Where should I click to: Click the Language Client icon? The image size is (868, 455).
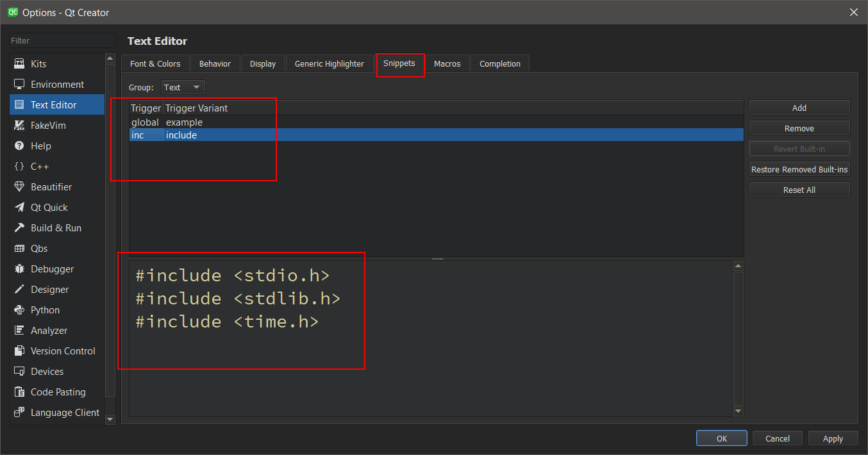click(19, 413)
